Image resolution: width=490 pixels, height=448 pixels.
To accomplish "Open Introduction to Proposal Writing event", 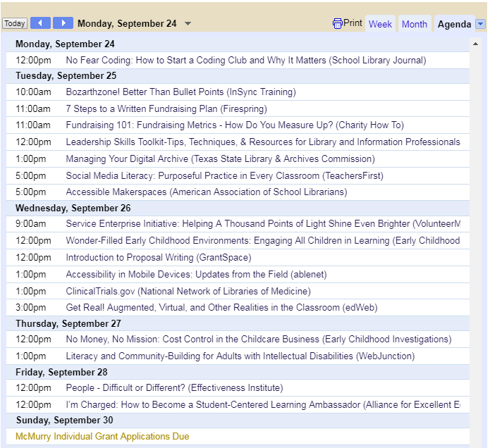I will (159, 258).
